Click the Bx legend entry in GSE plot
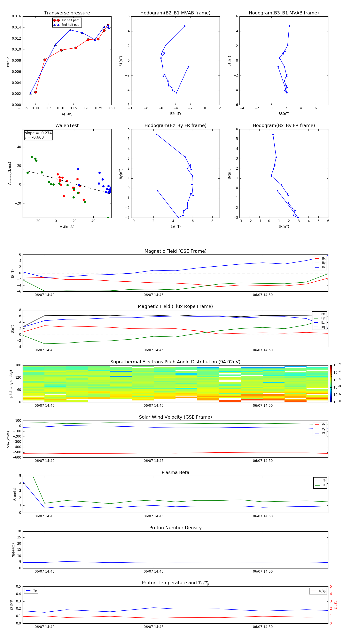 320,259
